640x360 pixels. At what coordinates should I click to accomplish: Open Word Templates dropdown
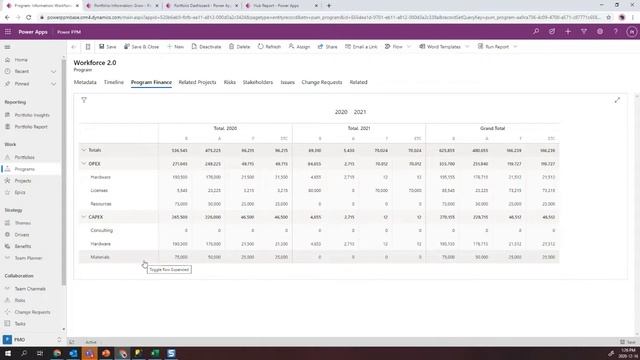click(444, 47)
